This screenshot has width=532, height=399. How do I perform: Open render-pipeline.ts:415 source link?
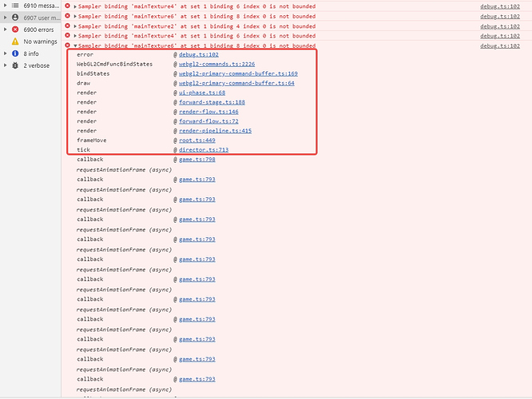[x=215, y=131]
